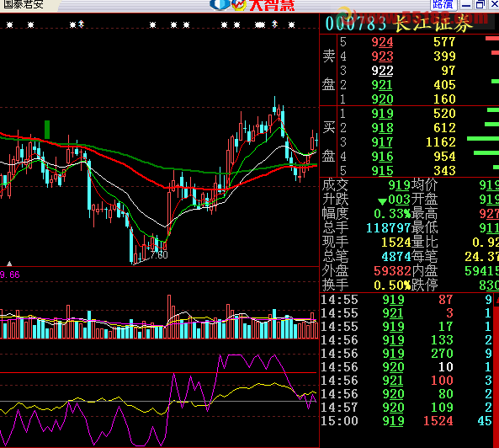Select the 15:00 trade row with 1524
The width and height of the screenshot is (499, 448).
(407, 421)
